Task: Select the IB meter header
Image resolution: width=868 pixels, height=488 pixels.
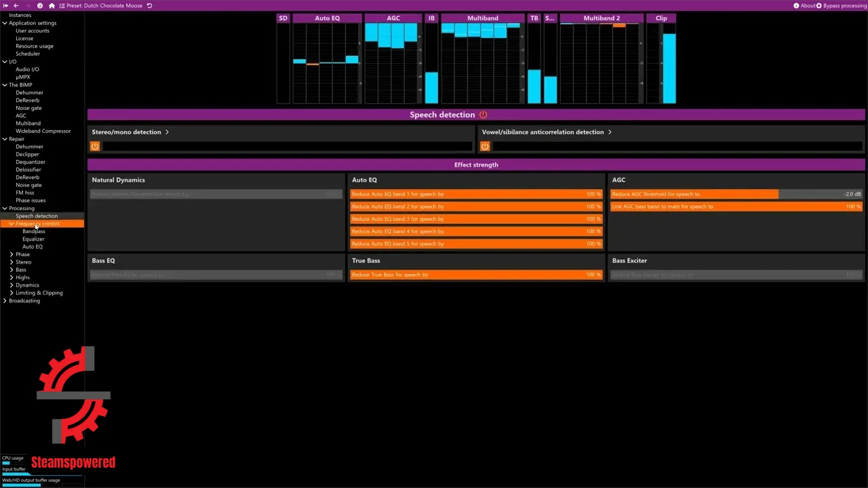Action: tap(431, 18)
